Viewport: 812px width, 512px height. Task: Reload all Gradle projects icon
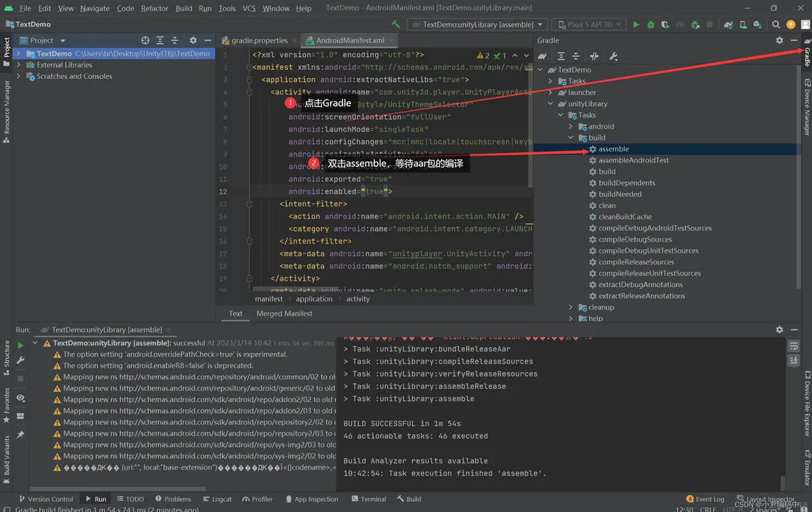(542, 56)
